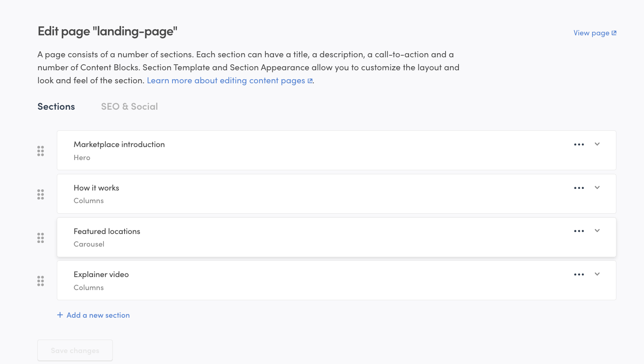Expand the Featured locations section chevron

(x=597, y=231)
